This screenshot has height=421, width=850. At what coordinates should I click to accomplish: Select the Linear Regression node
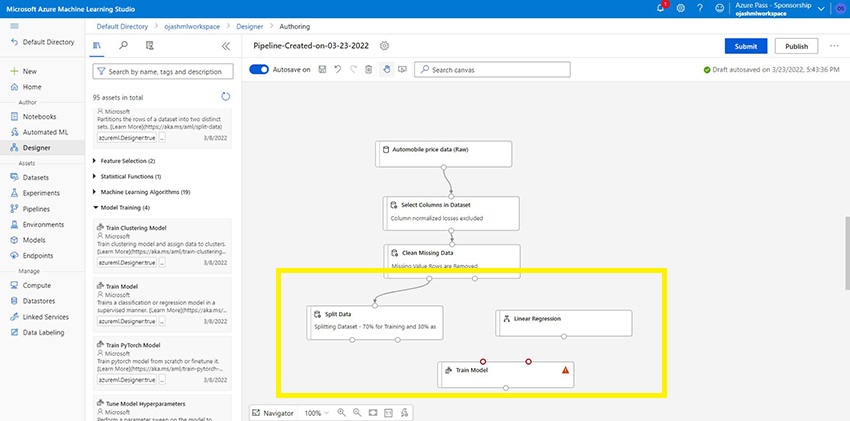point(564,323)
